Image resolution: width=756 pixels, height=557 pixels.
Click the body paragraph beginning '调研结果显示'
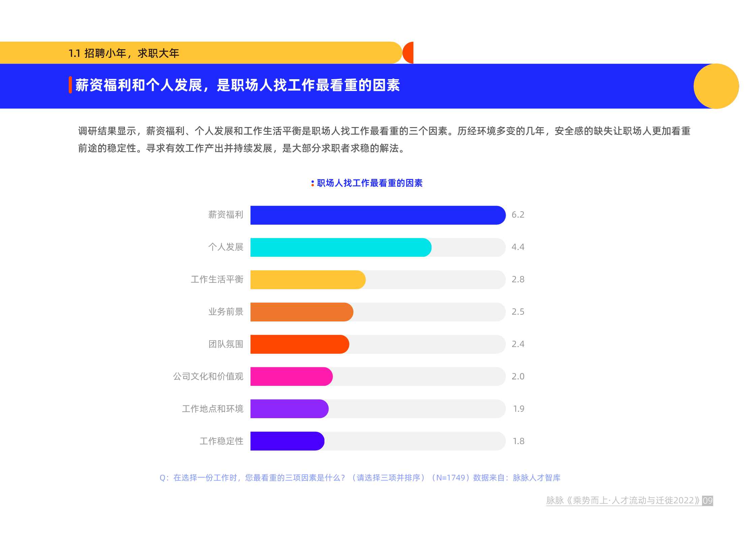384,140
